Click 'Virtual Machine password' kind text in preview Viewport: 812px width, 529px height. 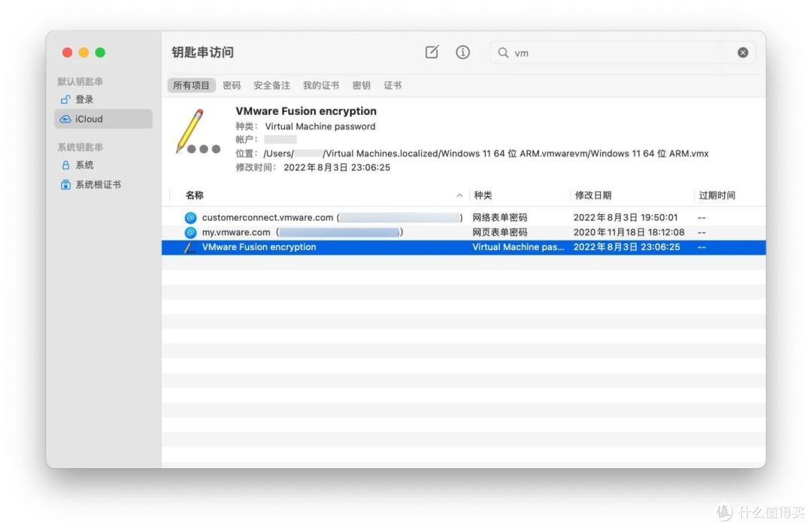[320, 126]
